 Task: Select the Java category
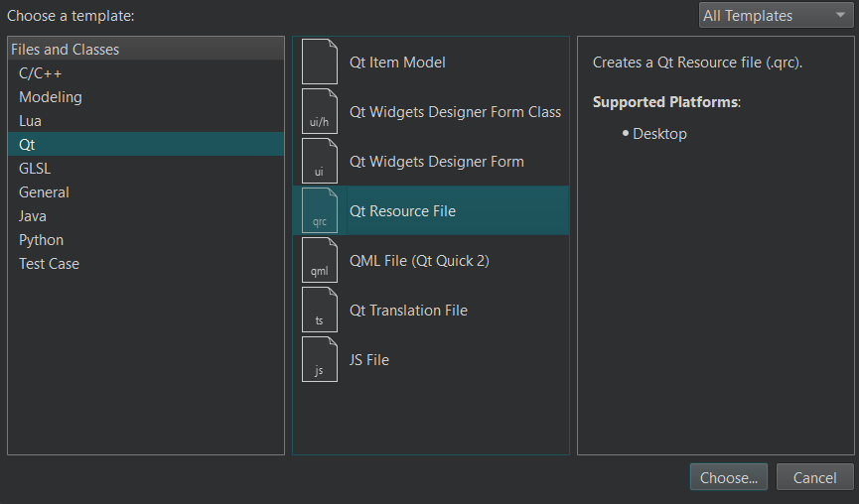146,216
